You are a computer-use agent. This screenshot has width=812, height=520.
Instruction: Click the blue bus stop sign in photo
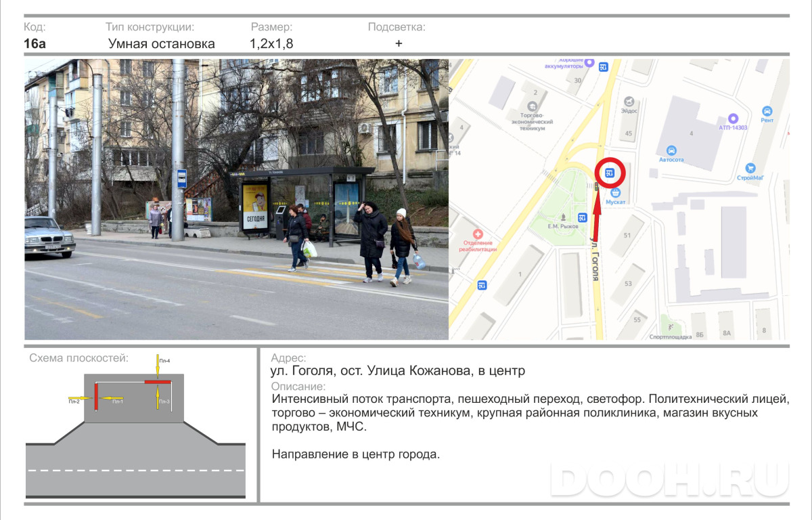(x=182, y=179)
